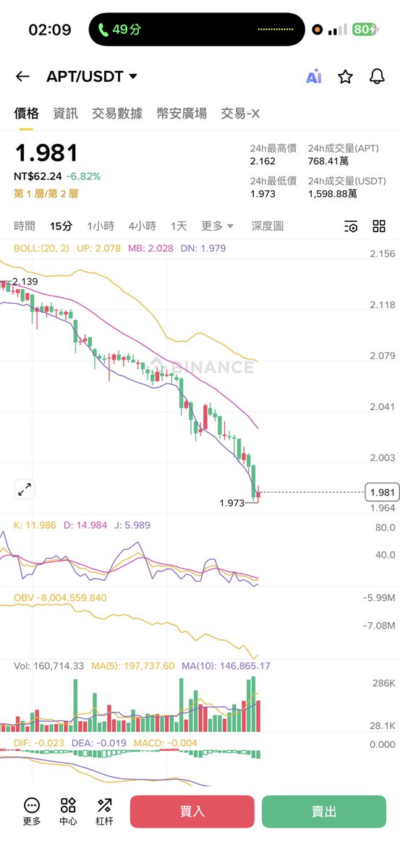The image size is (400, 868).
Task: Select 時間 chart interval
Action: pos(25,226)
